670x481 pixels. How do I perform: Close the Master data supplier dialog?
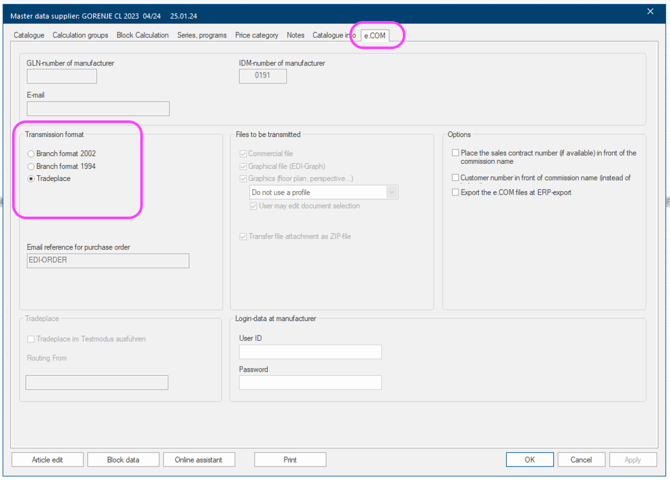650,12
